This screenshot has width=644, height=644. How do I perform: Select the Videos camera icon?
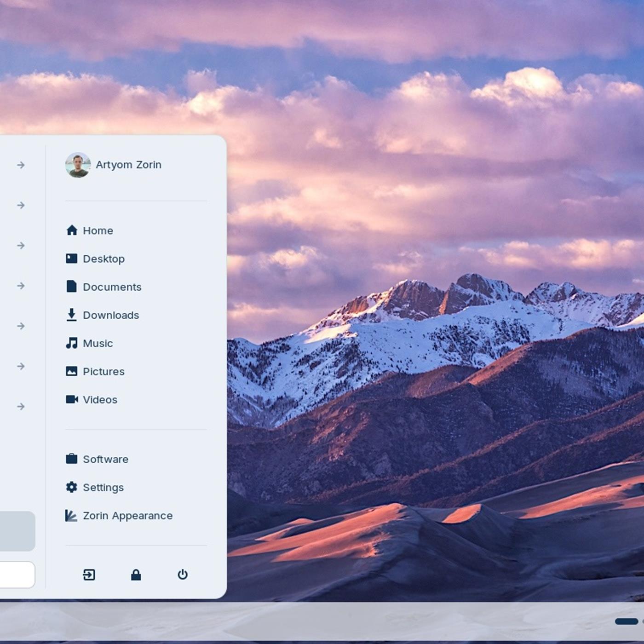pos(72,399)
